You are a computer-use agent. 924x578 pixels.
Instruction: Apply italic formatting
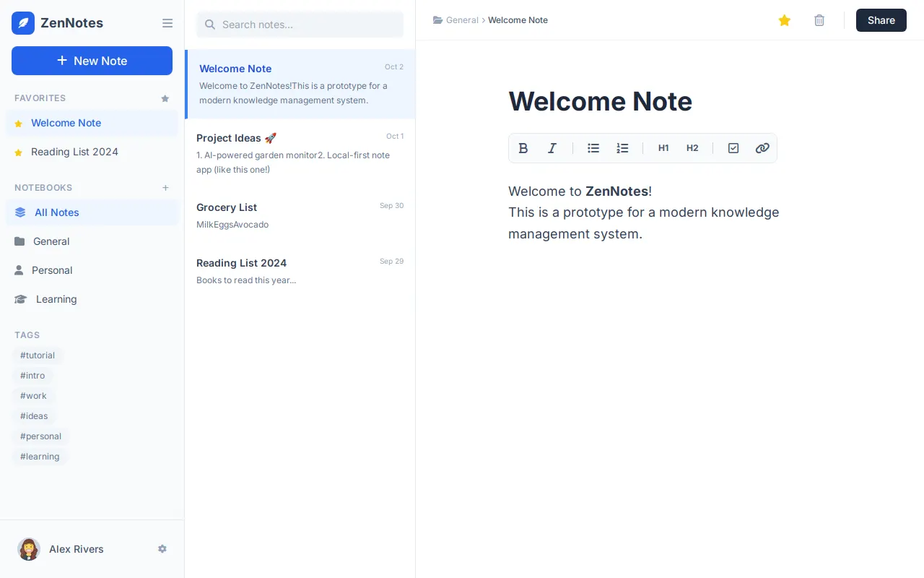pyautogui.click(x=552, y=148)
